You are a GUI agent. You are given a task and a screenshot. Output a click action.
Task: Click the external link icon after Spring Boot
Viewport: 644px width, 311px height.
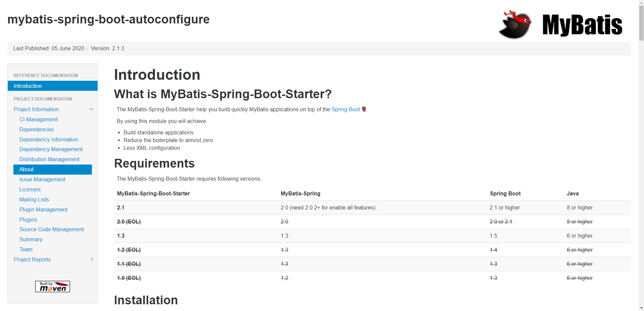pyautogui.click(x=364, y=109)
